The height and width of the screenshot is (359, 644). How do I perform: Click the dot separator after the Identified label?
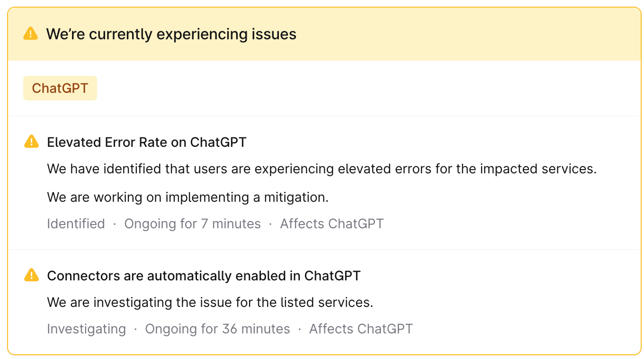115,224
